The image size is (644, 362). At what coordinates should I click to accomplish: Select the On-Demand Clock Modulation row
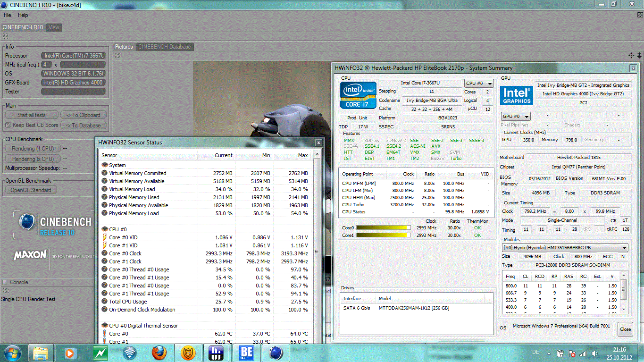click(205, 310)
